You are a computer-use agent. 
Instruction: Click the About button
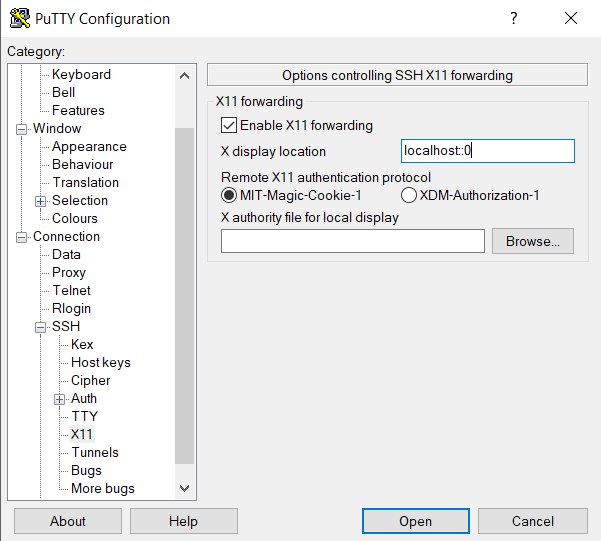(68, 521)
